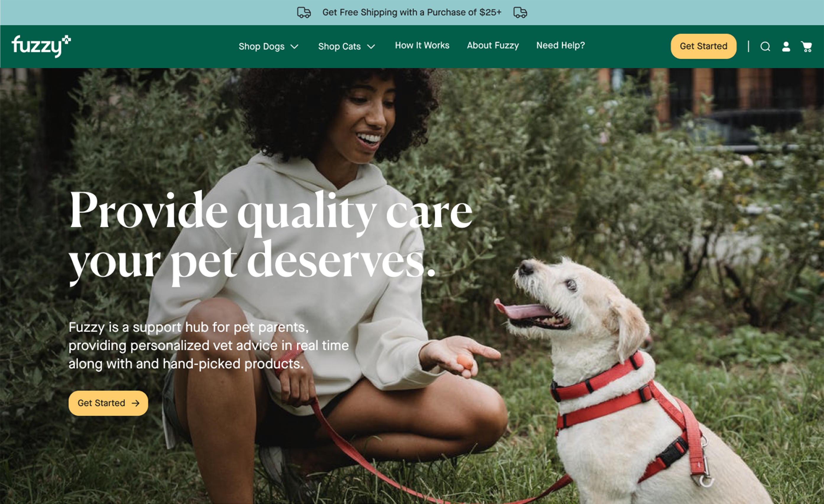Click the Fuzzy support hub description paragraph
The height and width of the screenshot is (504, 824).
(x=209, y=346)
